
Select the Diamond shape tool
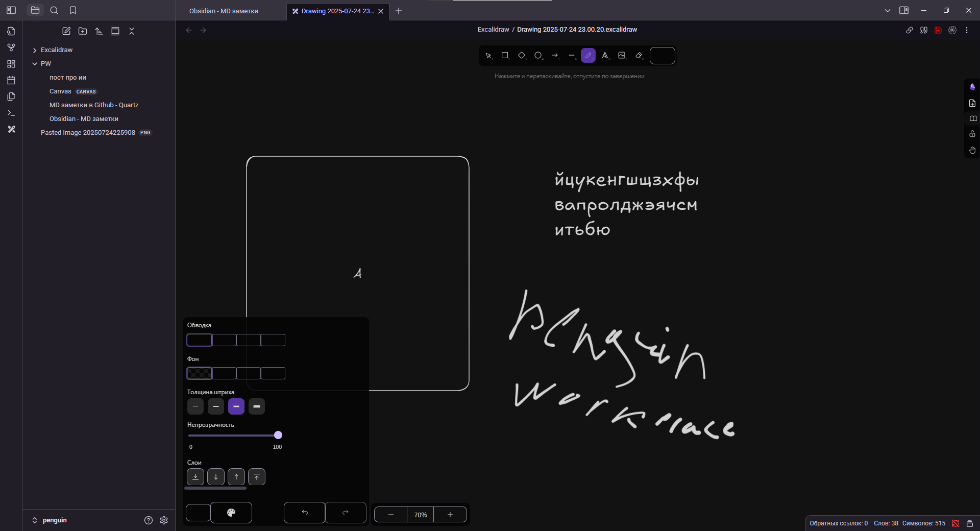click(522, 56)
